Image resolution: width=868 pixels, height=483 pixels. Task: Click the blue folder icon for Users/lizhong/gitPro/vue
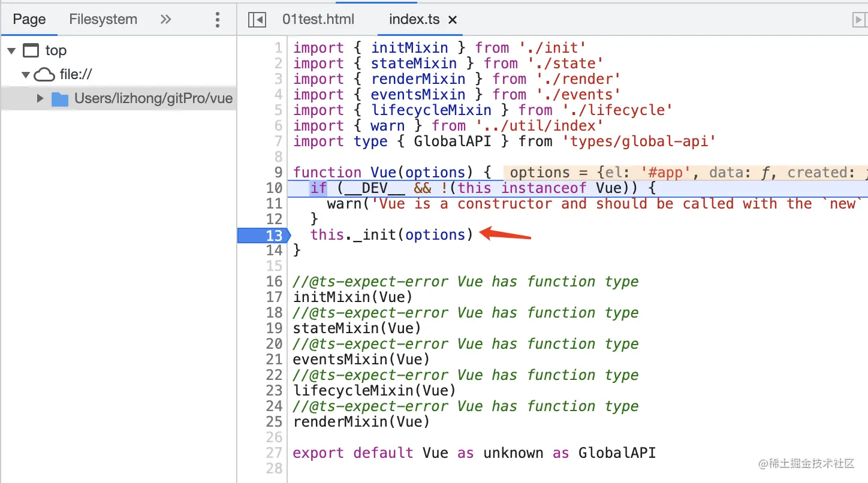[x=60, y=99]
